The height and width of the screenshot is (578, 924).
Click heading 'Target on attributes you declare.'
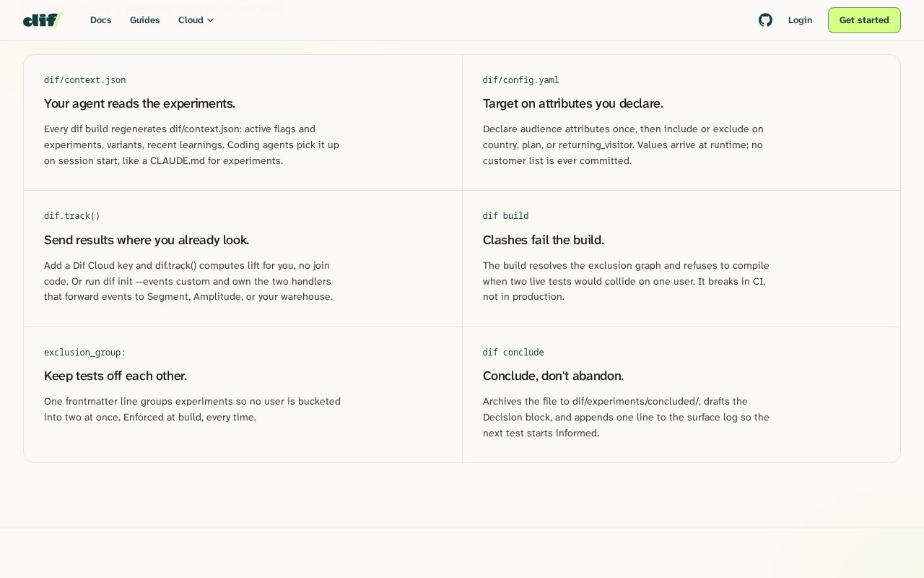[573, 103]
